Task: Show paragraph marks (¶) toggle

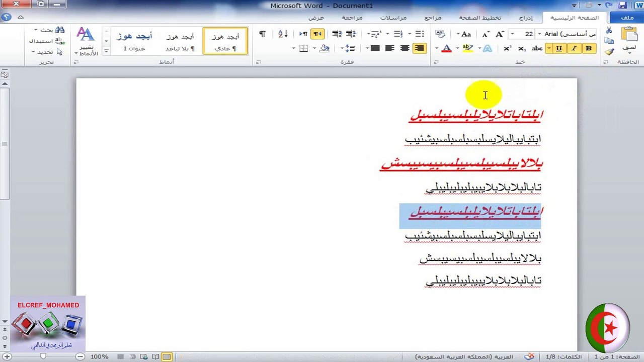Action: pyautogui.click(x=262, y=34)
